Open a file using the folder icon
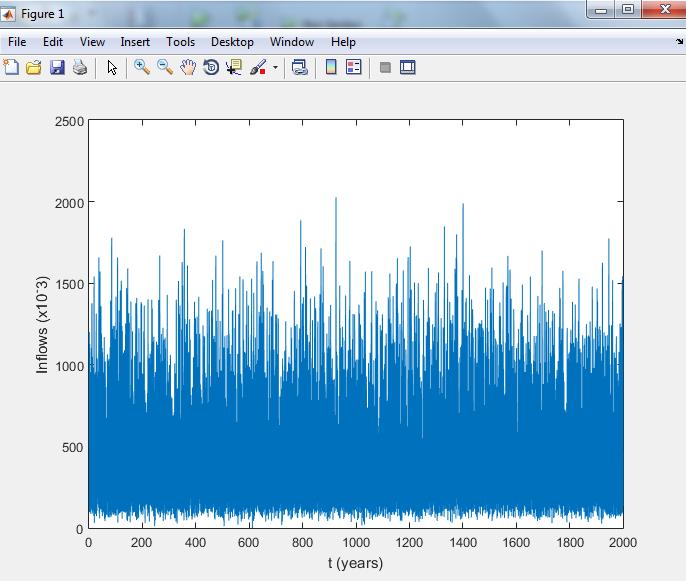This screenshot has width=686, height=581. pyautogui.click(x=34, y=67)
